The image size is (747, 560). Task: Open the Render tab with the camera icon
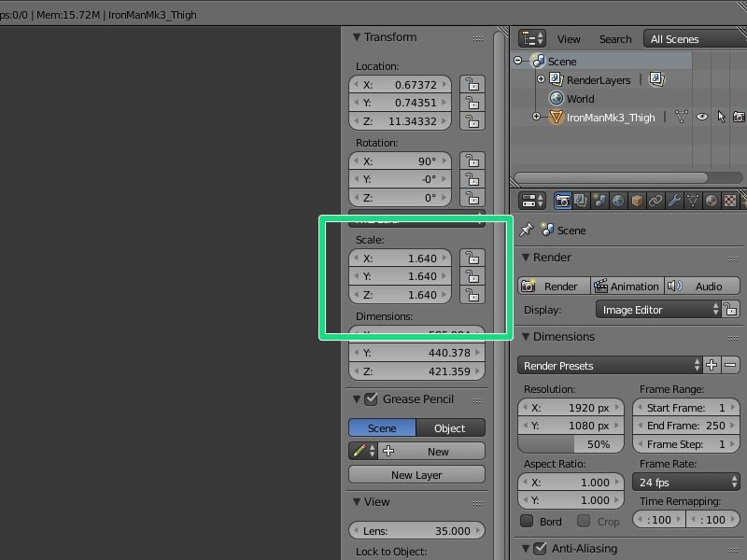pos(563,201)
